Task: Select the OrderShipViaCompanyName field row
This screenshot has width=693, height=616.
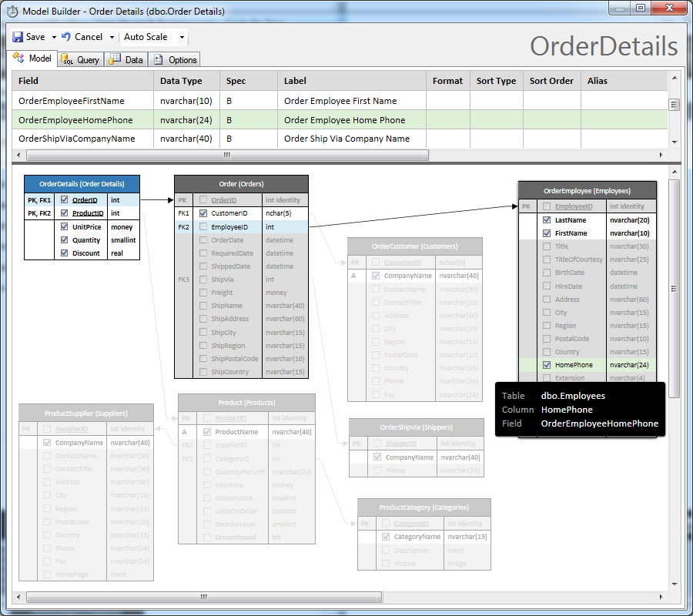Action: (x=340, y=139)
